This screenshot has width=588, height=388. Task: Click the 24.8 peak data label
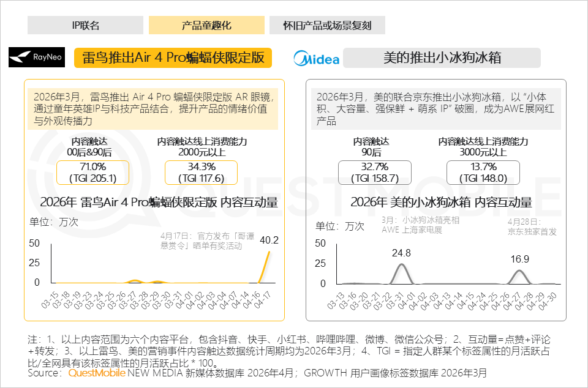coord(401,253)
